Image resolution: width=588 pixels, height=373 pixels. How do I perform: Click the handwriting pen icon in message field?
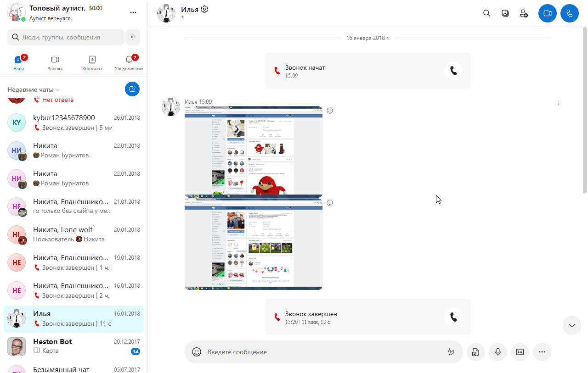[x=451, y=352]
